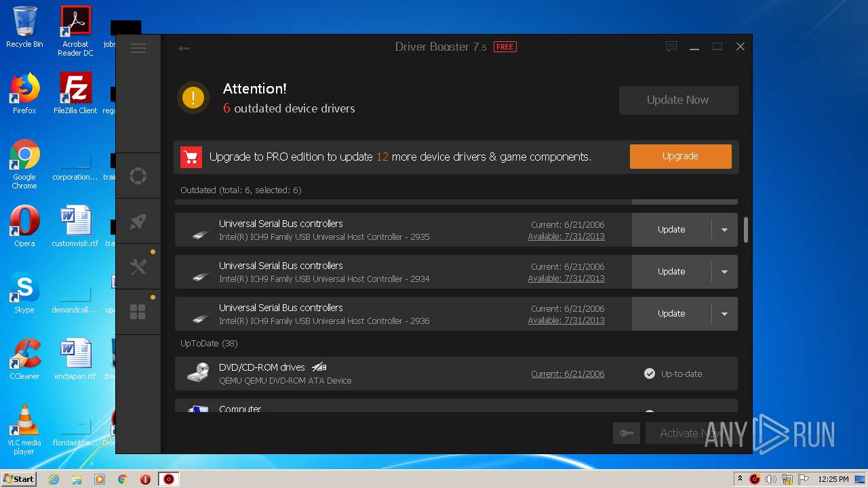Select the Intel ICH9 Host Controller - 2936 text
Image resolution: width=868 pixels, height=488 pixels.
point(324,321)
